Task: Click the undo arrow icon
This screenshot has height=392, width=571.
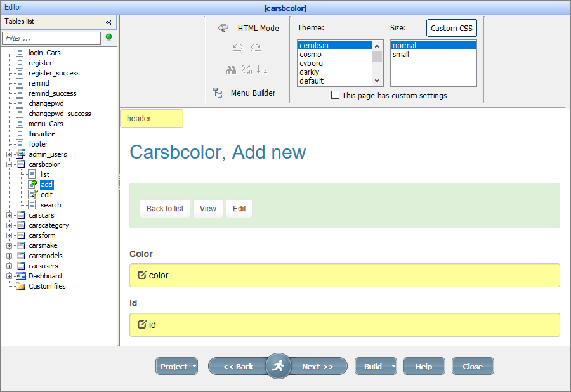Action: click(238, 48)
